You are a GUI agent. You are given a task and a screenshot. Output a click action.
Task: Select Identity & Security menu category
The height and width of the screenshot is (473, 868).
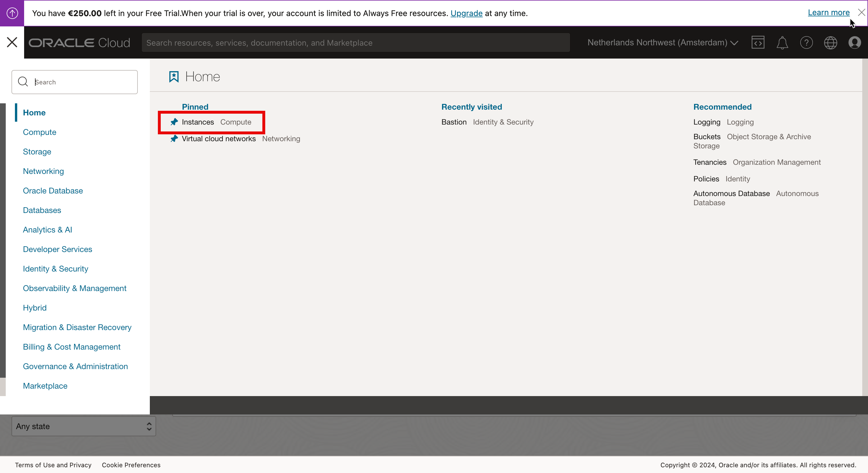click(56, 269)
